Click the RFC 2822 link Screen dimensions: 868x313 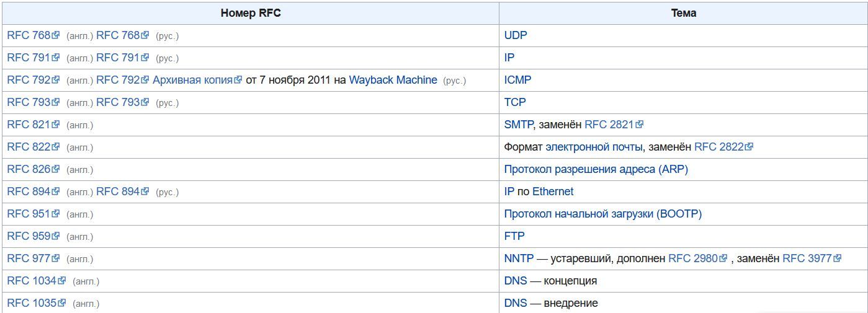pyautogui.click(x=718, y=147)
